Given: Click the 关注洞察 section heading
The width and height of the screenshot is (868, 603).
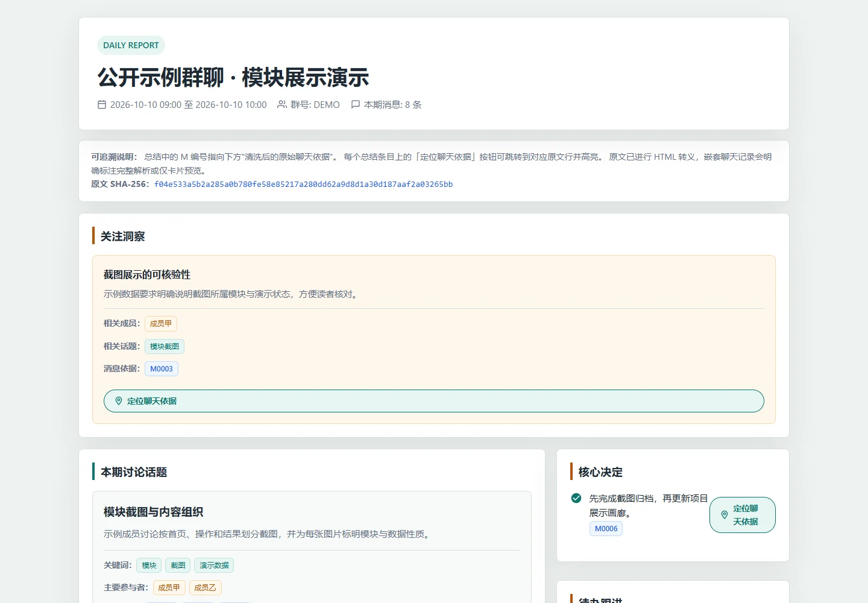Looking at the screenshot, I should [123, 236].
